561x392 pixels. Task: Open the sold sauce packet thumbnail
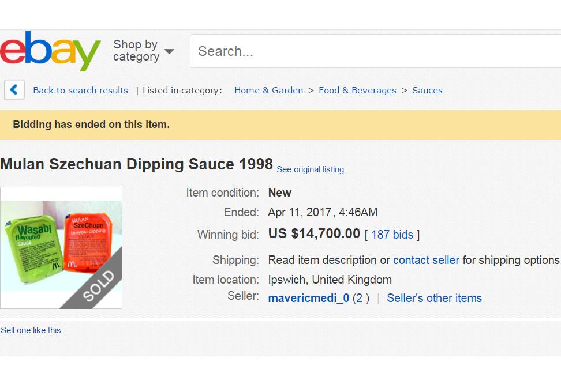(x=61, y=248)
